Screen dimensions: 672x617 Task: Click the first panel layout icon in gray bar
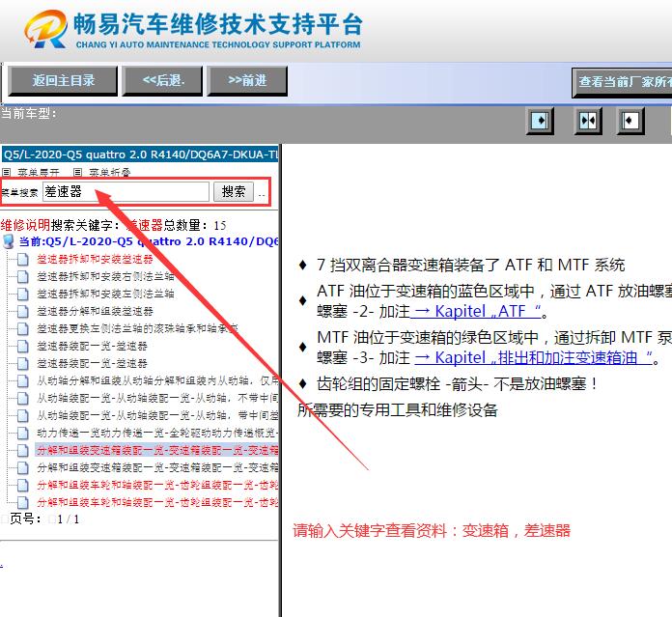pos(541,121)
